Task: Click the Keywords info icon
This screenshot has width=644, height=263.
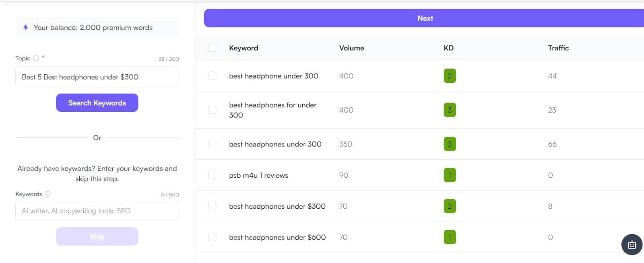Action: point(47,194)
